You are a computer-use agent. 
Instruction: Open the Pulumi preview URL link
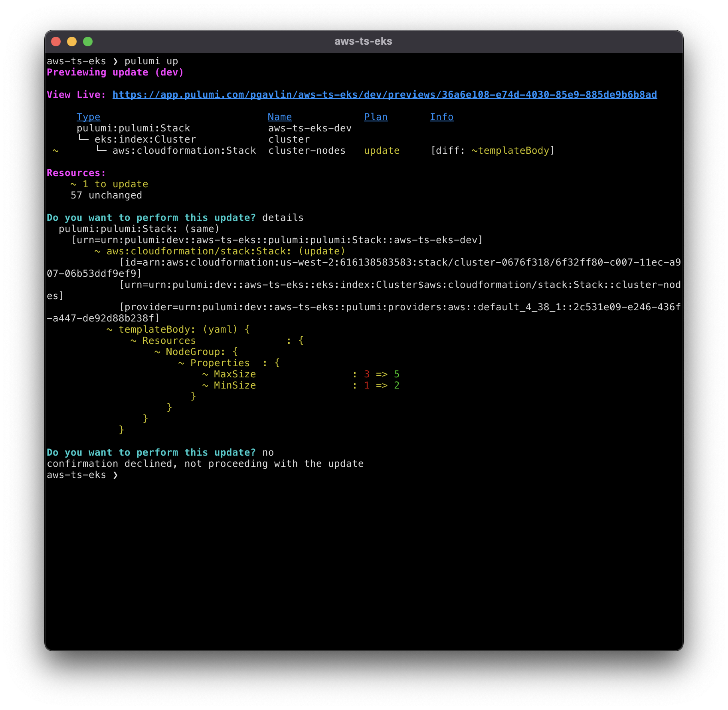(x=385, y=95)
